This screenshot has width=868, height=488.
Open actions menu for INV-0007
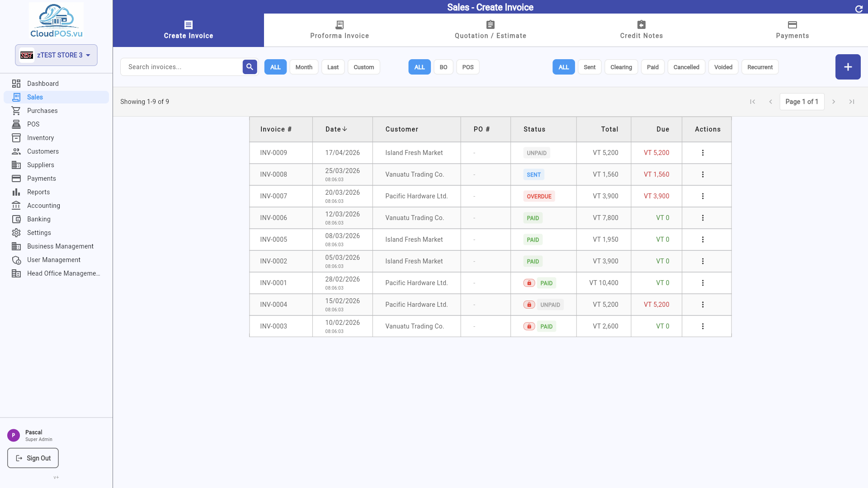coord(703,196)
